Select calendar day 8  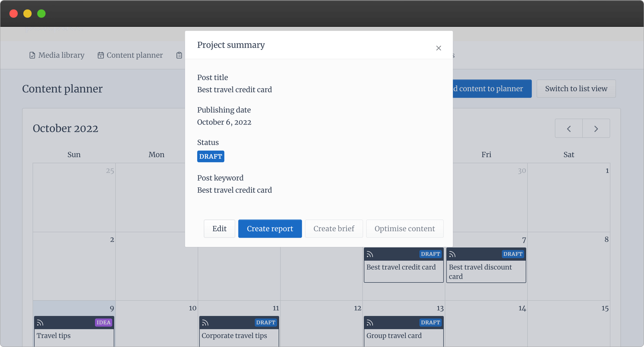tap(606, 239)
